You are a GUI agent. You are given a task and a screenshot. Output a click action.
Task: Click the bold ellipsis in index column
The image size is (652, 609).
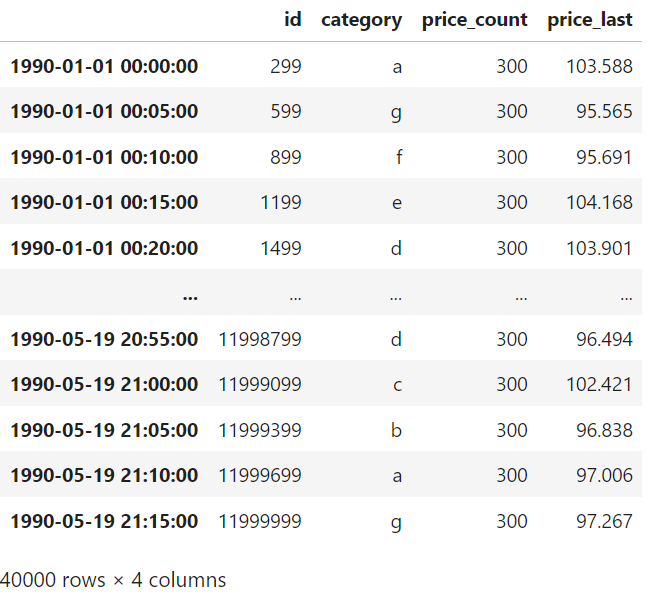(190, 294)
